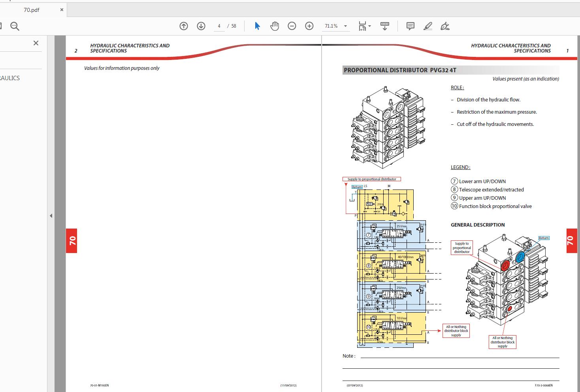580x392 pixels.
Task: Zoom in with the plus button
Action: click(309, 26)
